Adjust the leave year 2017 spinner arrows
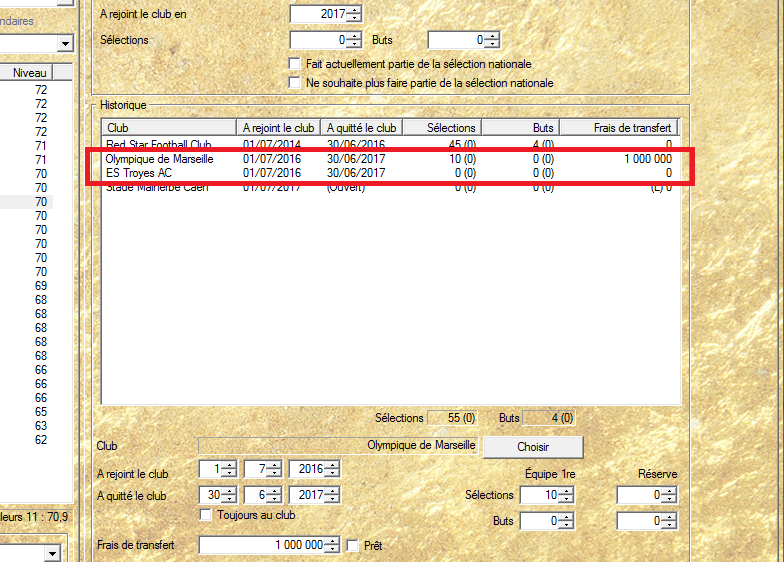 (x=332, y=495)
